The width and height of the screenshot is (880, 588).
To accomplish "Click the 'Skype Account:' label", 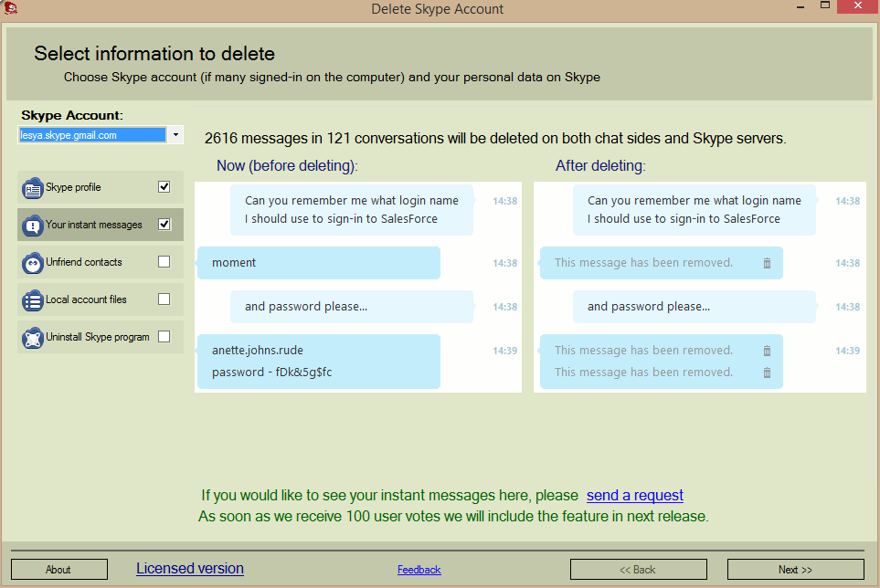I will click(72, 115).
